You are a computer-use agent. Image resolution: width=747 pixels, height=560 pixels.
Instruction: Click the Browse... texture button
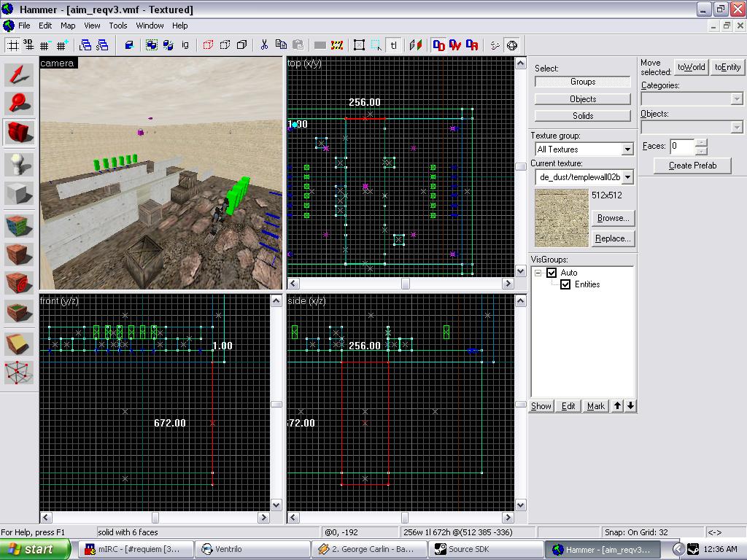(x=613, y=218)
